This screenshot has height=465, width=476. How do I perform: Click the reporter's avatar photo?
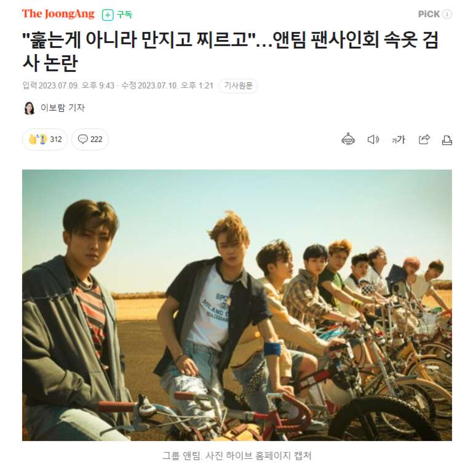(30, 108)
